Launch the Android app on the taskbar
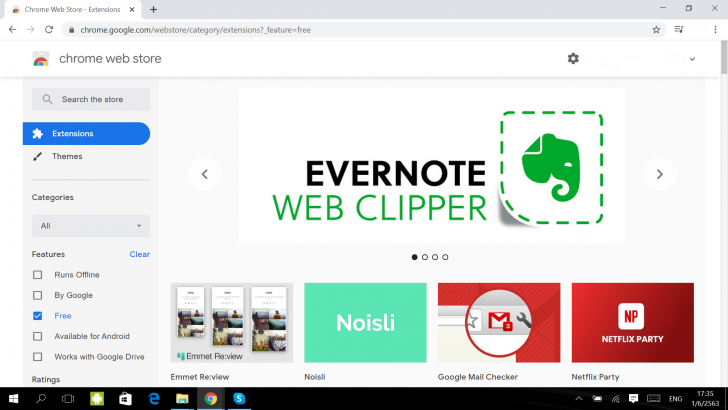The width and height of the screenshot is (728, 410). coord(97,399)
